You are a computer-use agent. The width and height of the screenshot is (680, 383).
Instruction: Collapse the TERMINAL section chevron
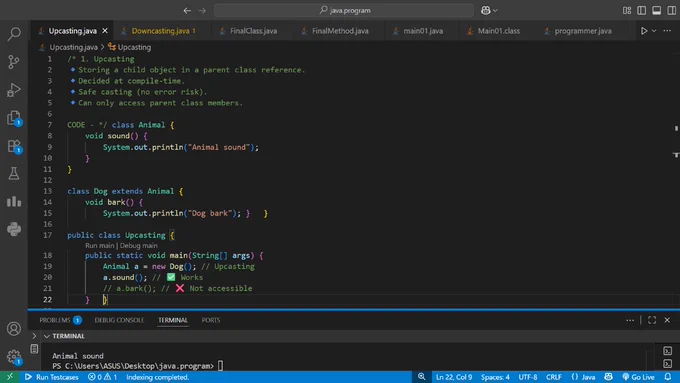coord(46,336)
